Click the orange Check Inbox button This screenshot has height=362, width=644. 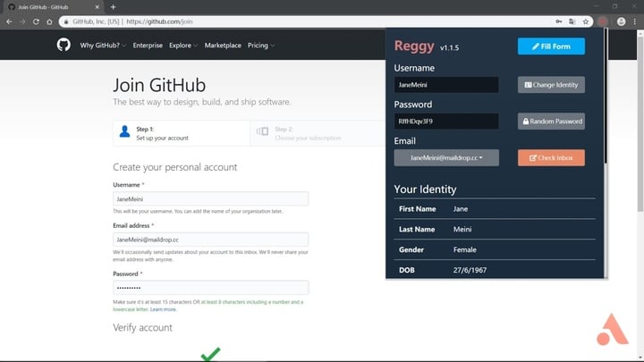pos(551,157)
